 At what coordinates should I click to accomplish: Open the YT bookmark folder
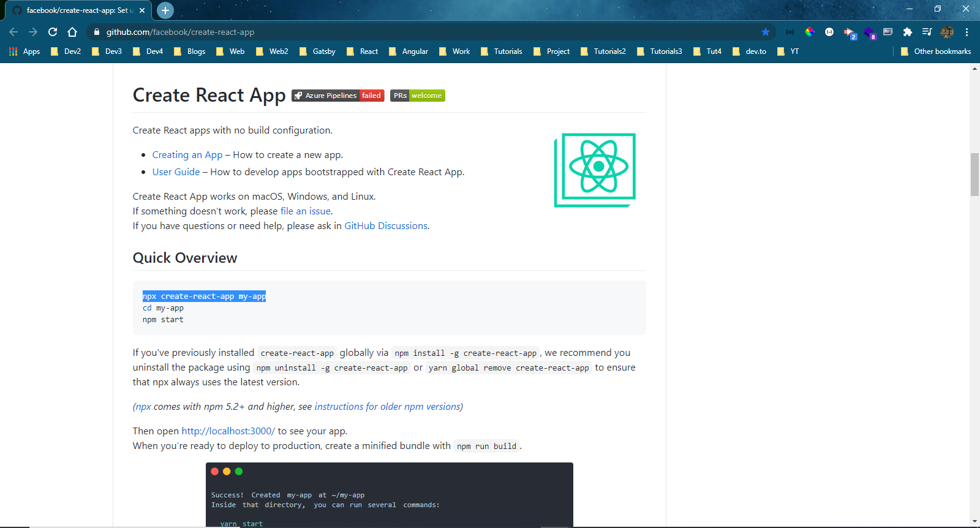[x=788, y=51]
